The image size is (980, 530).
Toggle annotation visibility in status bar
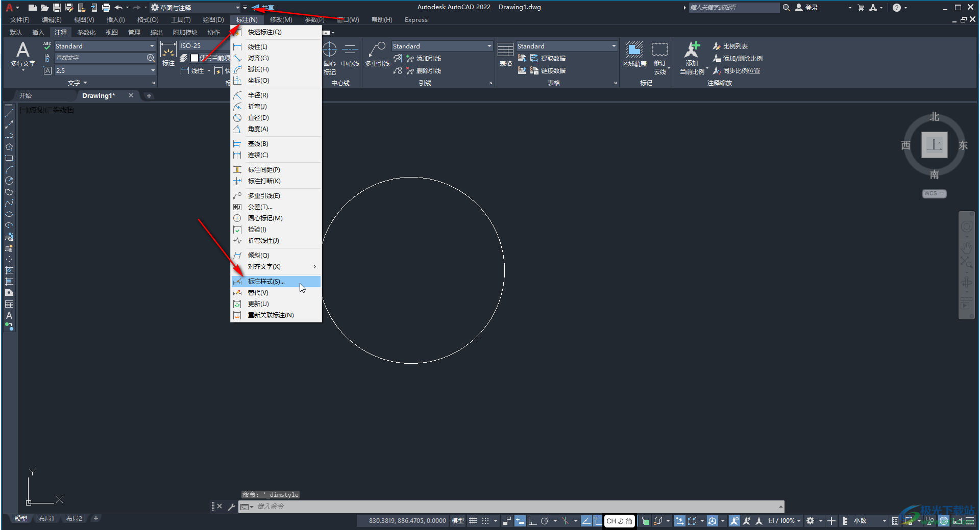[734, 521]
